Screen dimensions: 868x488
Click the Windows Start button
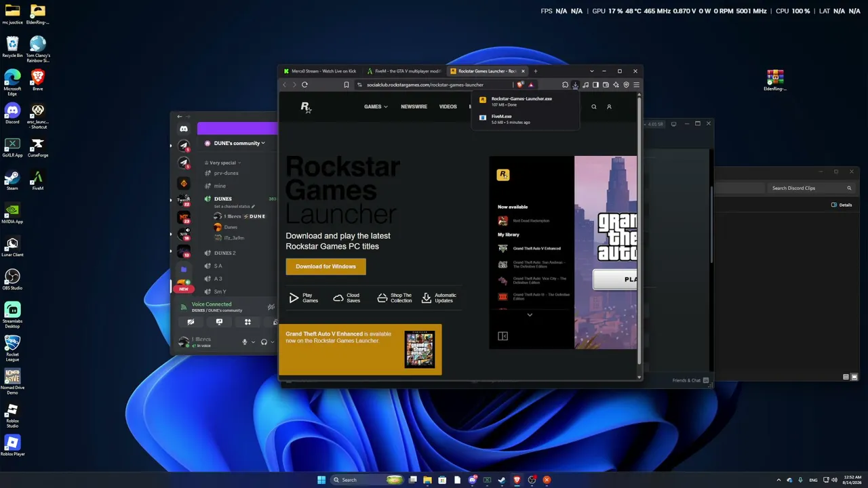coord(321,480)
